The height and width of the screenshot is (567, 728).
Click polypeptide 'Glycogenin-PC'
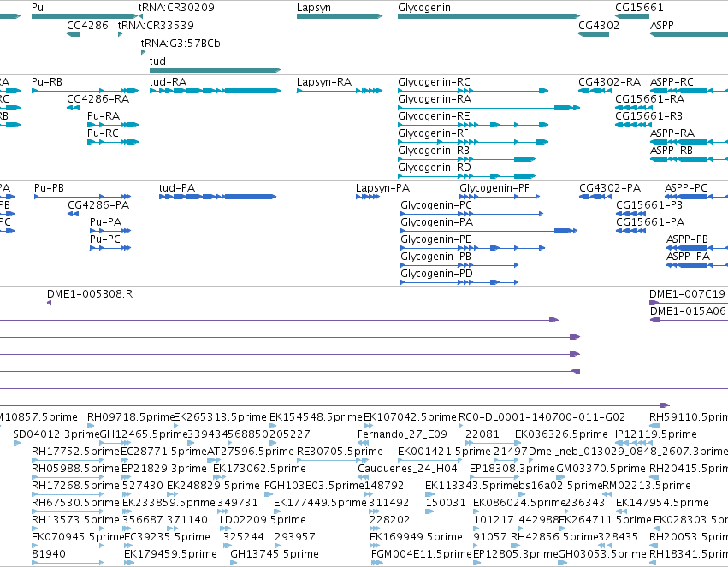[x=436, y=205]
